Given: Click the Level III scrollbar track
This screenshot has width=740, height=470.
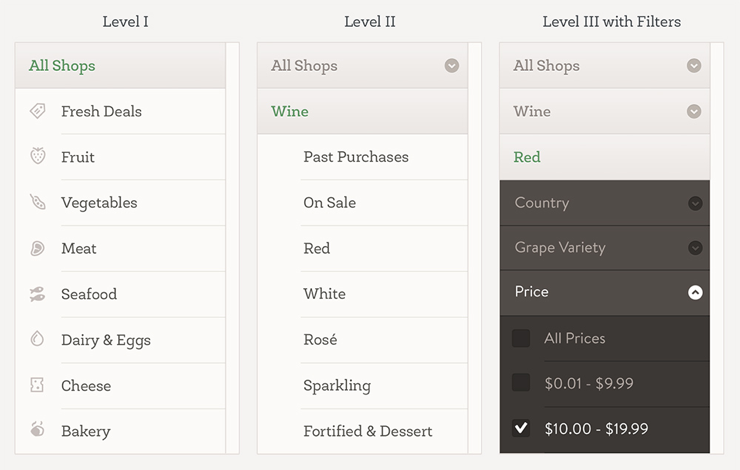Looking at the screenshot, I should 716,248.
